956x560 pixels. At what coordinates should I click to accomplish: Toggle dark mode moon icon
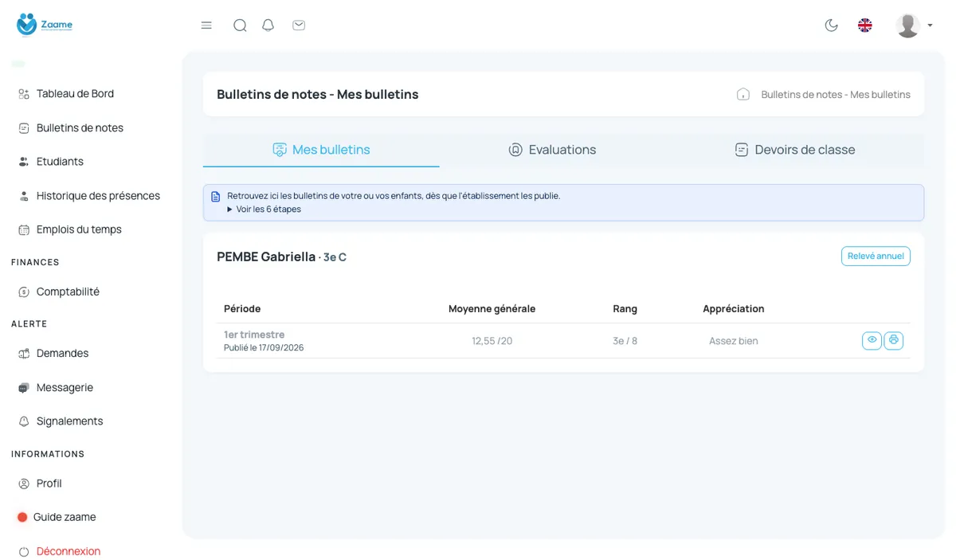click(832, 25)
